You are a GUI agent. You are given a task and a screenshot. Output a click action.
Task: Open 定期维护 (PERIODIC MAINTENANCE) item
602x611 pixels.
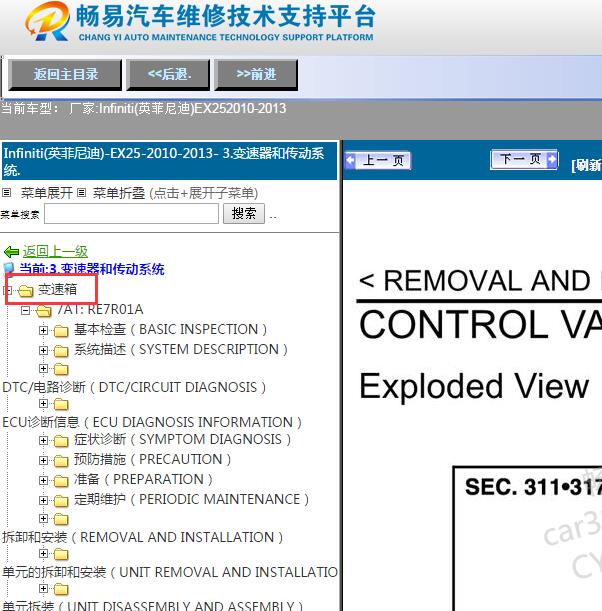(x=192, y=499)
